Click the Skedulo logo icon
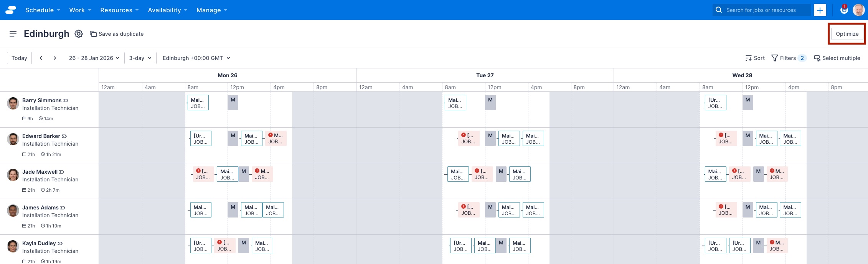Screen dimensions: 868x264 coord(11,10)
